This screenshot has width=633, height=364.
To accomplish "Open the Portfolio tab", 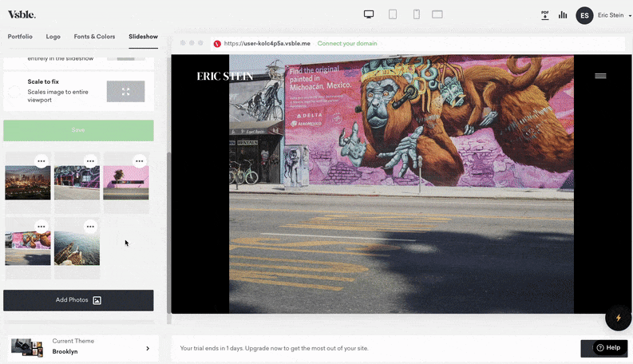I will click(20, 36).
